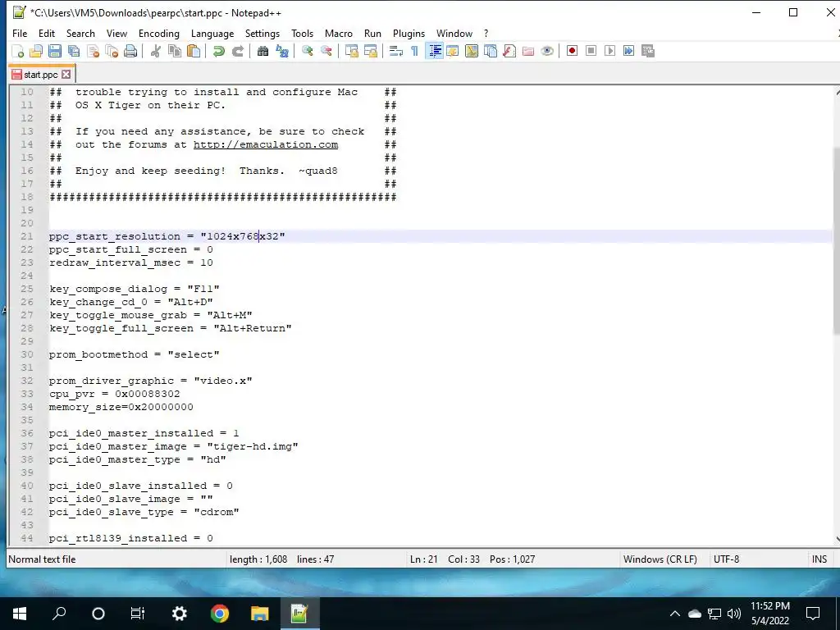Click the Paste clipboard icon
Image resolution: width=840 pixels, height=630 pixels.
coord(194,52)
